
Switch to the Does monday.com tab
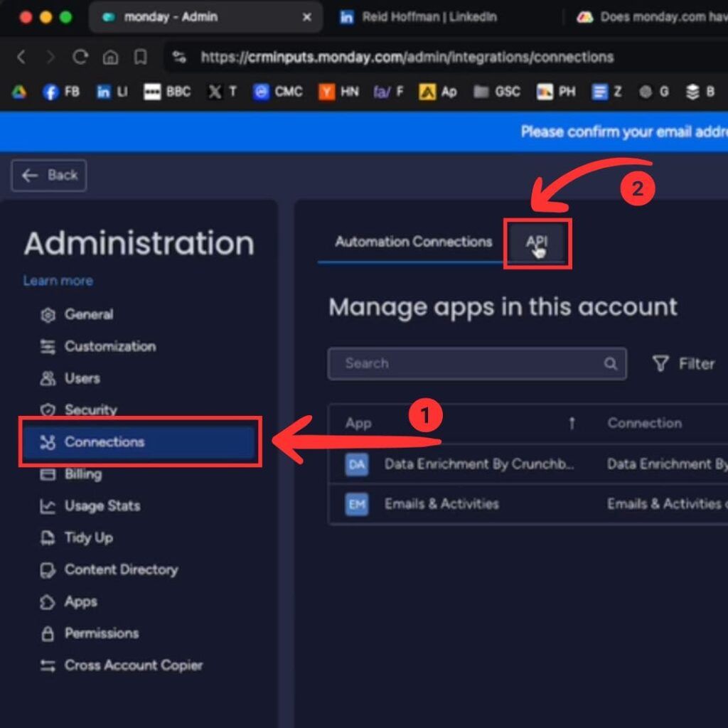tap(652, 17)
